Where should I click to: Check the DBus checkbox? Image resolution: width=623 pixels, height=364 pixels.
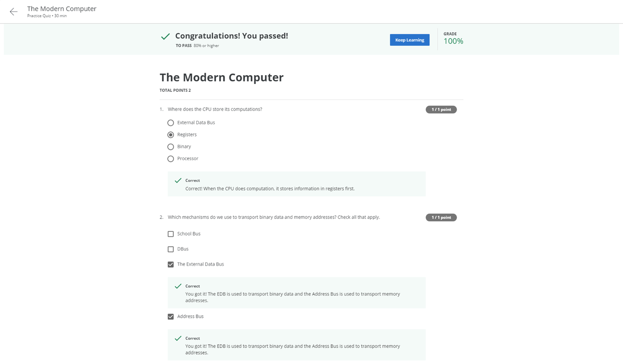(x=170, y=249)
